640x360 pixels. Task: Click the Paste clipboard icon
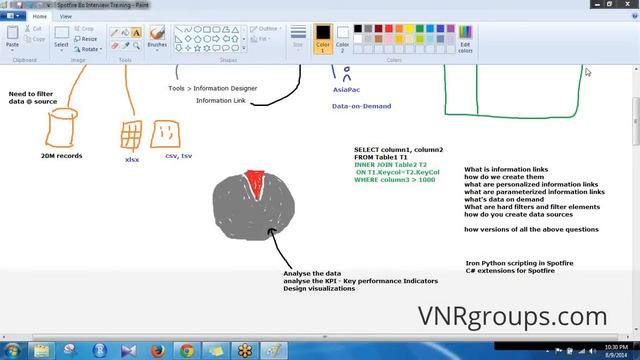[13, 33]
